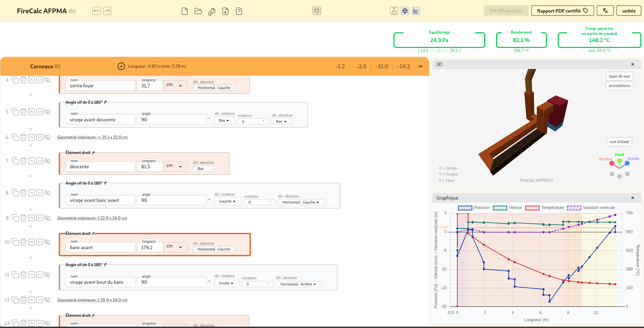
Task: Delete row 5 virage avant descente
Action: pyautogui.click(x=23, y=112)
